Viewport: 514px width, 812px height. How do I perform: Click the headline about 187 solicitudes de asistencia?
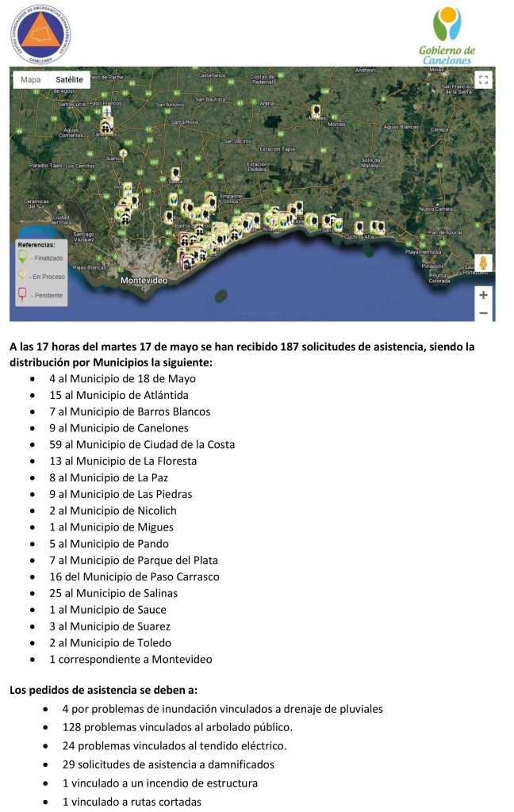[x=242, y=354]
